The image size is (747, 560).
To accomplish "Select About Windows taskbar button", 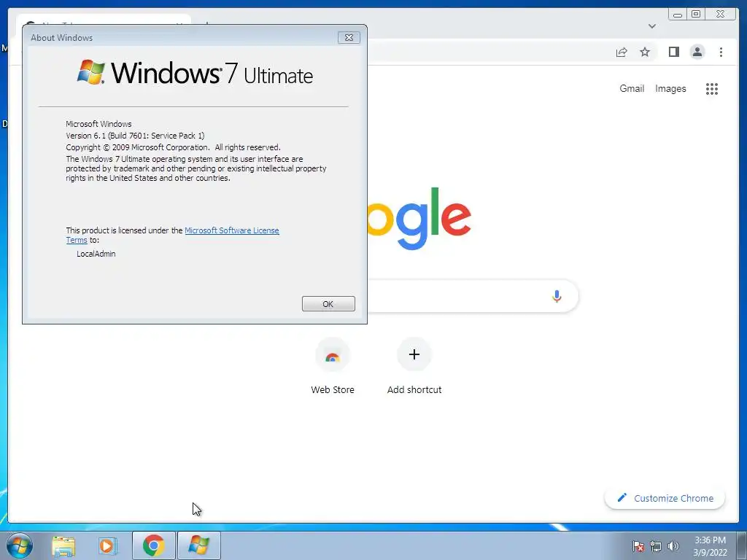I will tap(199, 545).
